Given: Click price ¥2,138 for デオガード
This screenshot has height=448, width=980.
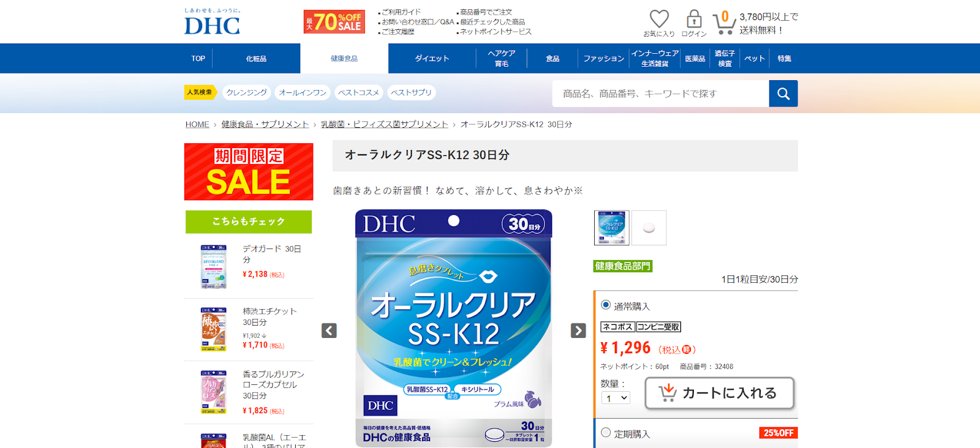Looking at the screenshot, I should (x=255, y=274).
